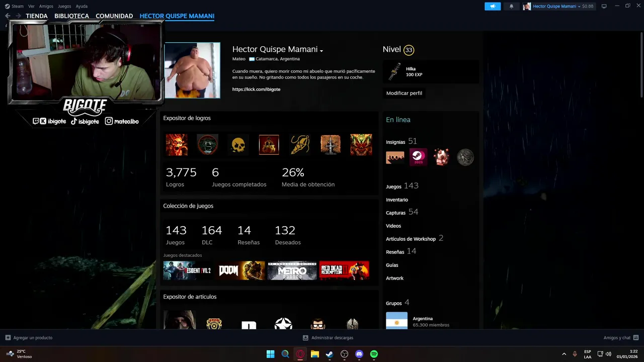Screen dimensions: 644x362
Task: Open the Artwork link
Action: (x=394, y=278)
